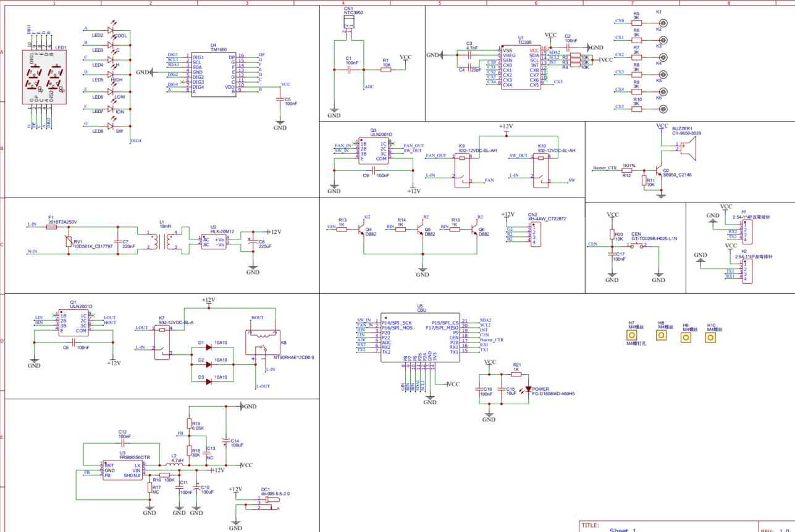Click the K1 touch pad symbol
This screenshot has height=532, width=795.
point(664,22)
